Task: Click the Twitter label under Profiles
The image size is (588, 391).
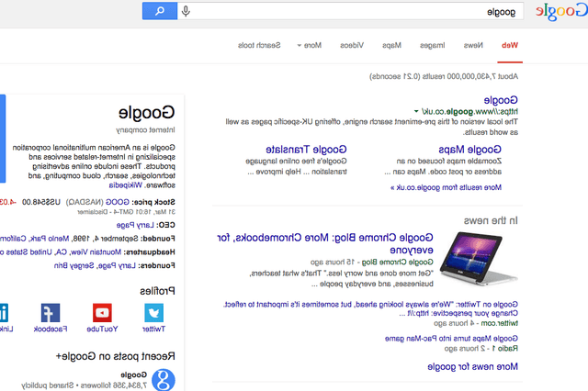Action: (153, 329)
